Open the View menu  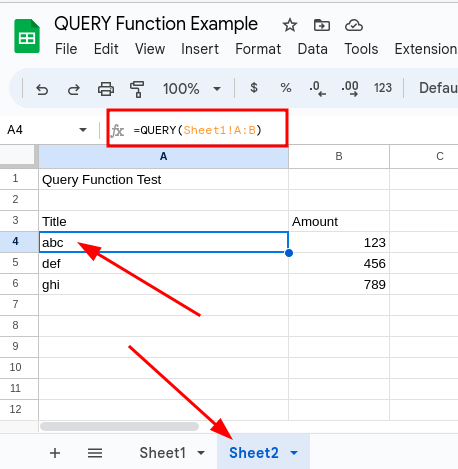point(150,49)
